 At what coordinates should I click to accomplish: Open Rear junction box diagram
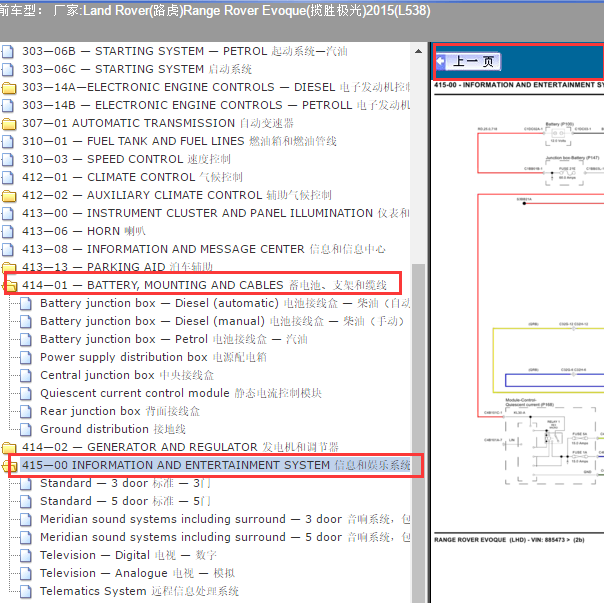[120, 411]
